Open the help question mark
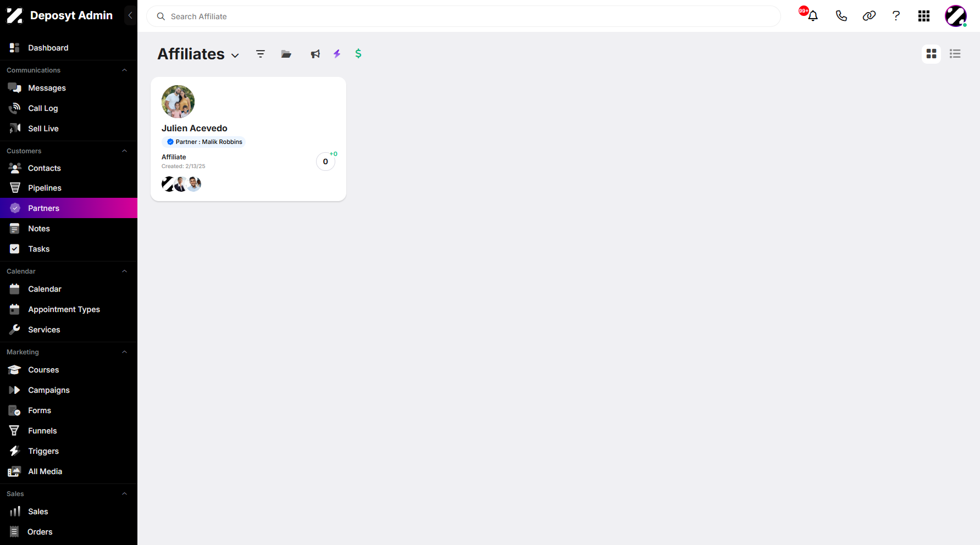Viewport: 980px width, 545px height. (x=896, y=16)
